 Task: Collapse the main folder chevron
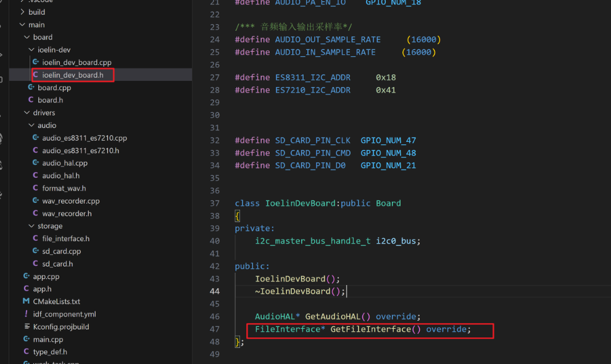(x=22, y=25)
